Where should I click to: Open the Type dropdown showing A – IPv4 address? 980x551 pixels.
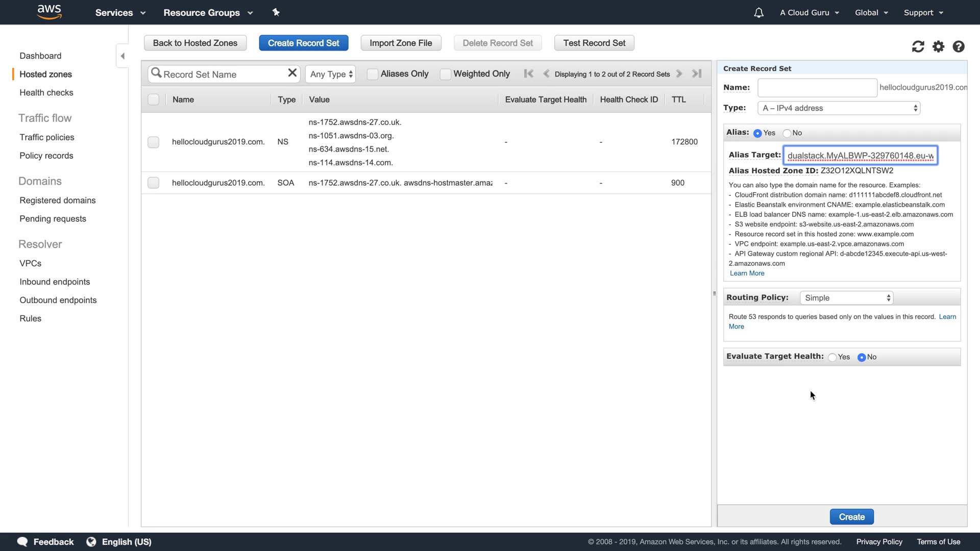840,108
